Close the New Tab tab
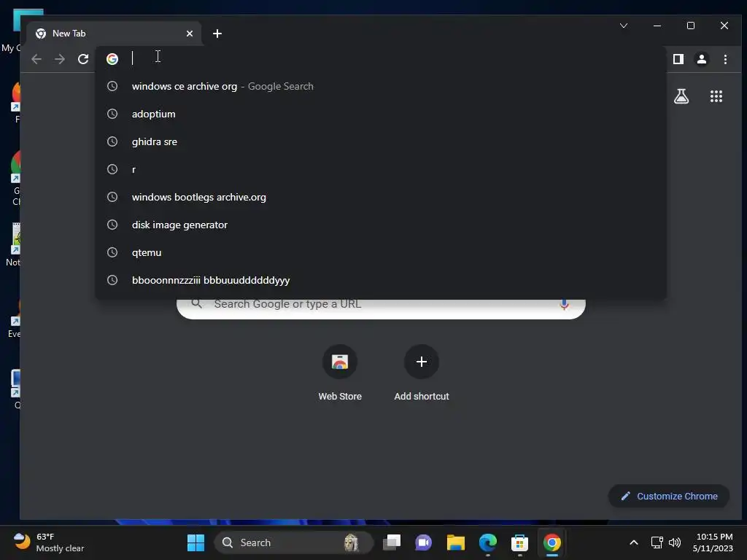The height and width of the screenshot is (560, 747). click(x=190, y=34)
